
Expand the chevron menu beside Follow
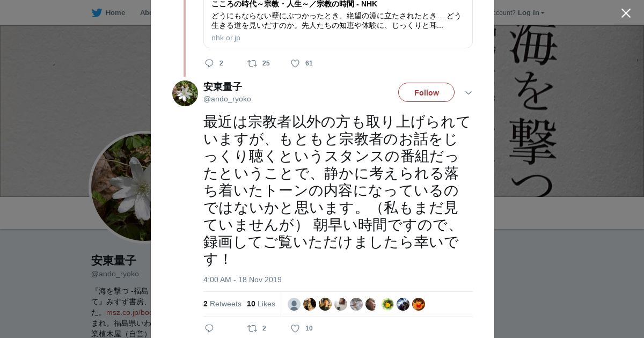pos(468,93)
